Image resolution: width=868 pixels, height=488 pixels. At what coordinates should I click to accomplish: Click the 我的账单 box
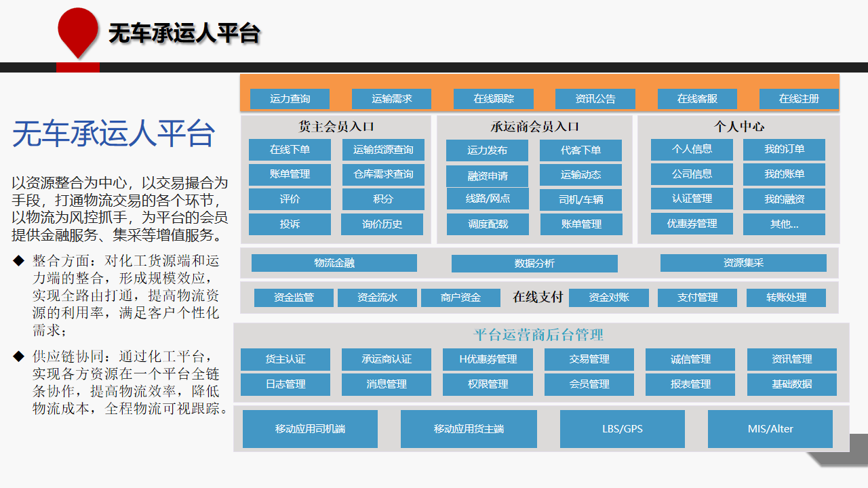784,174
